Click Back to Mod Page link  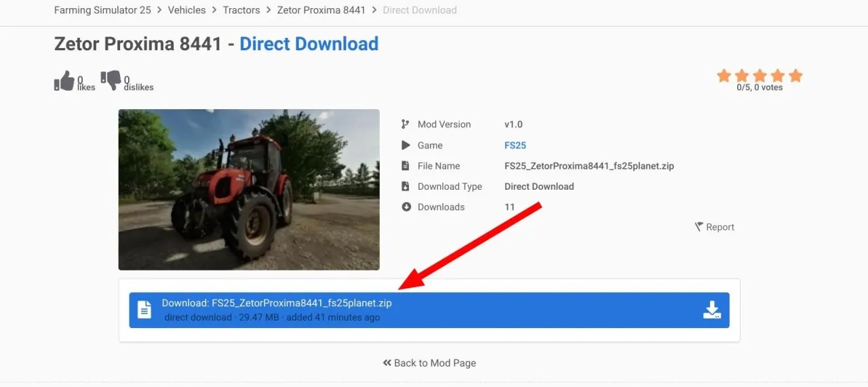pyautogui.click(x=429, y=363)
